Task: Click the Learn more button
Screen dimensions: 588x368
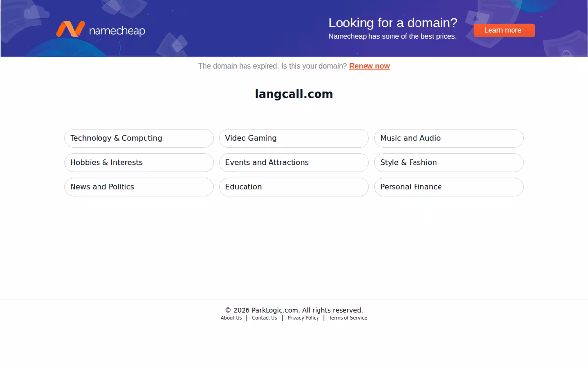Action: pos(504,30)
